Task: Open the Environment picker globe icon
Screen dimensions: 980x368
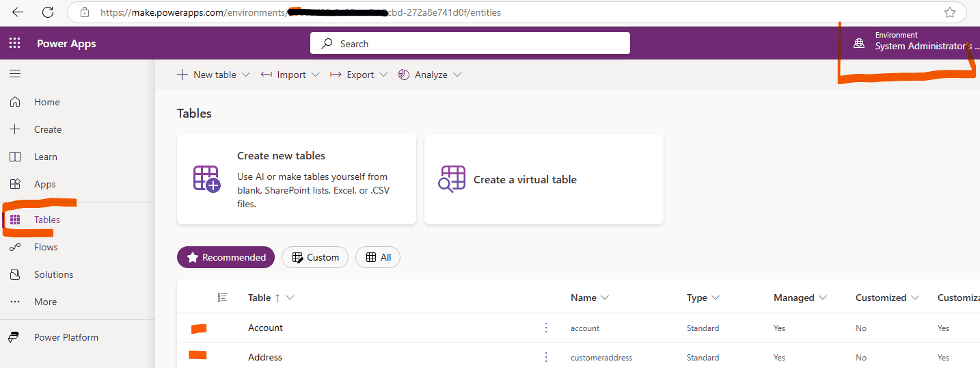Action: [x=859, y=43]
